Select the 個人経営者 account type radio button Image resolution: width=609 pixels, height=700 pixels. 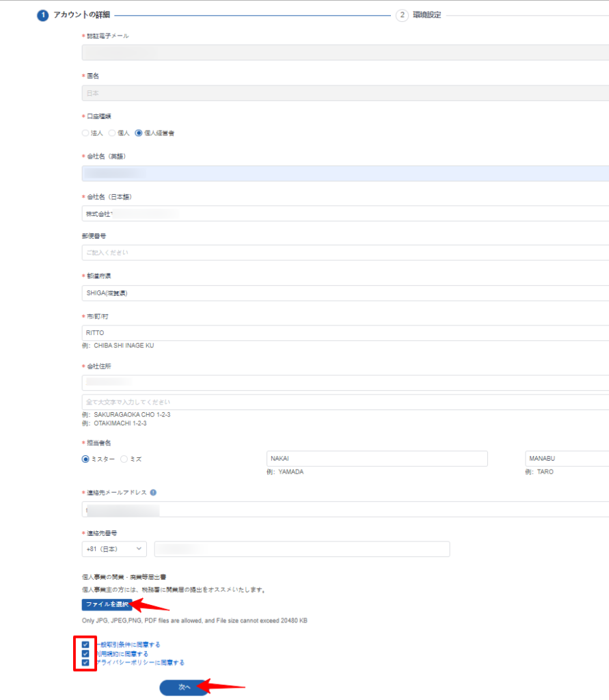[x=138, y=133]
